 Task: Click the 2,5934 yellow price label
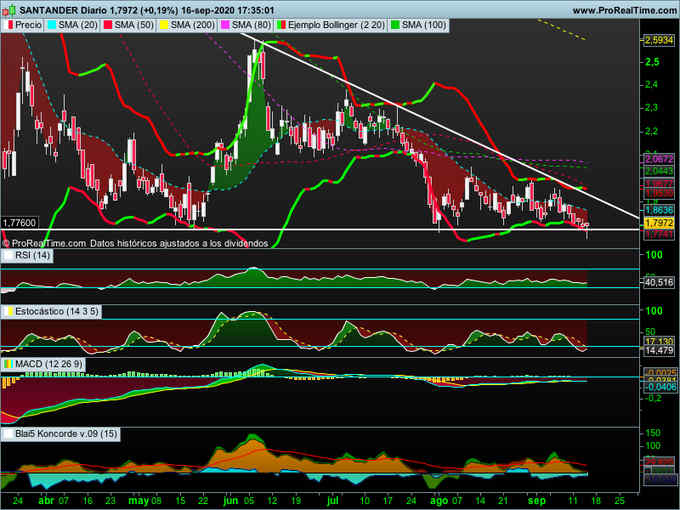tap(659, 40)
